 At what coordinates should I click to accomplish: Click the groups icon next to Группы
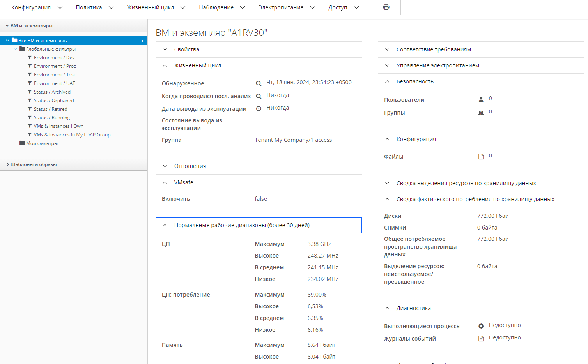(x=481, y=113)
